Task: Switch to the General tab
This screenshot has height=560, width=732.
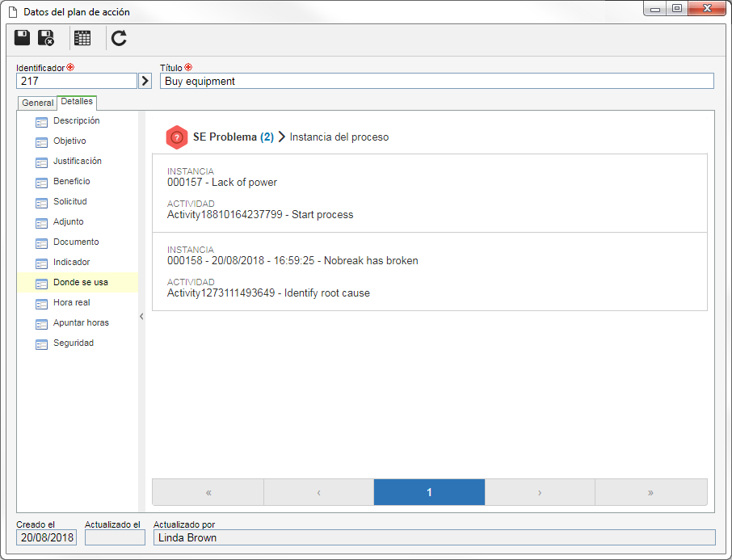Action: click(37, 103)
